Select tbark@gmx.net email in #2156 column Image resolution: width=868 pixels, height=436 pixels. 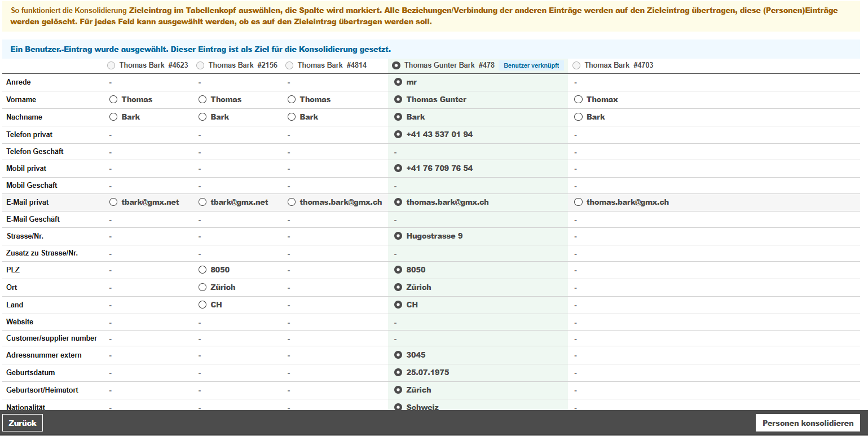click(x=202, y=202)
